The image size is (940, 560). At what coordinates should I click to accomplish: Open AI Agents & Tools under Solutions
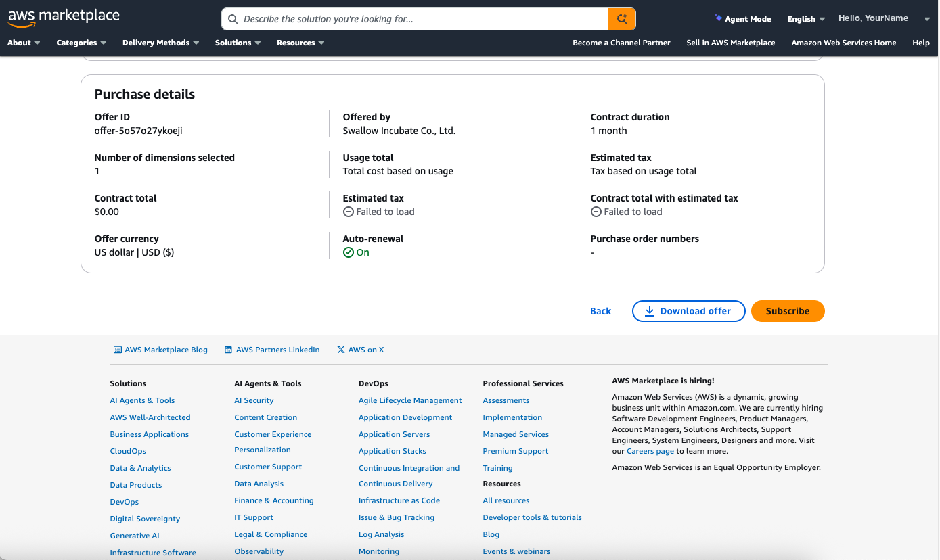pyautogui.click(x=142, y=400)
